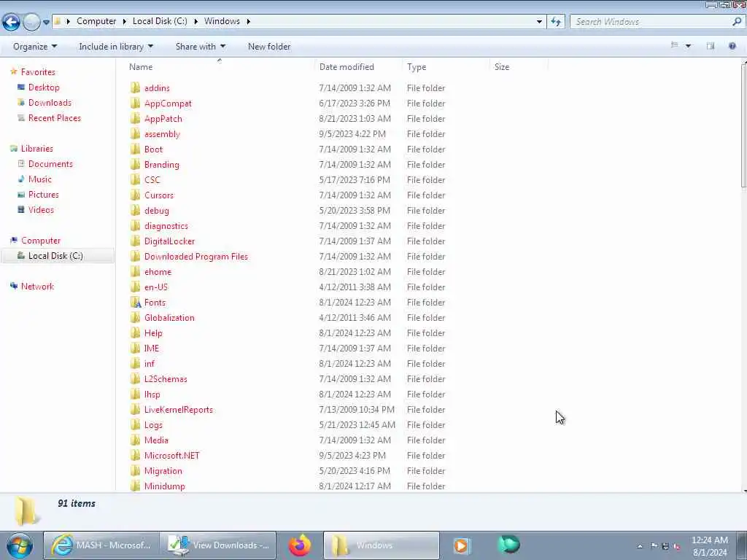Select Local Disk (C:) in navigation pane
The width and height of the screenshot is (747, 560).
[57, 256]
